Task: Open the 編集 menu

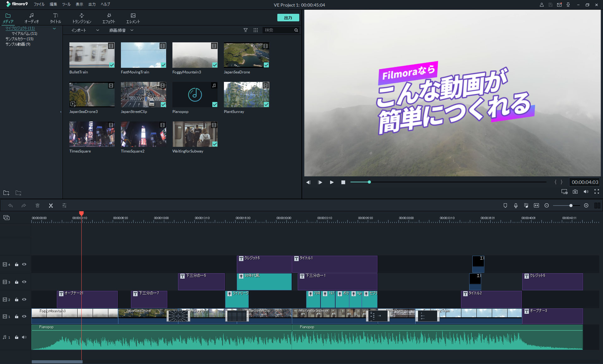Action: [x=53, y=4]
